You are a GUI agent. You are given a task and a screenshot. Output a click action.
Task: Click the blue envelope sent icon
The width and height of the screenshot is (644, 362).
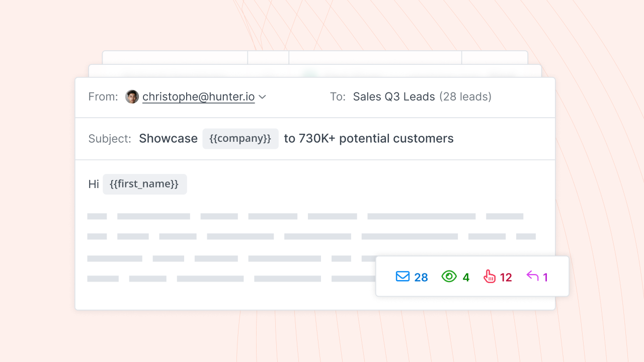point(403,277)
